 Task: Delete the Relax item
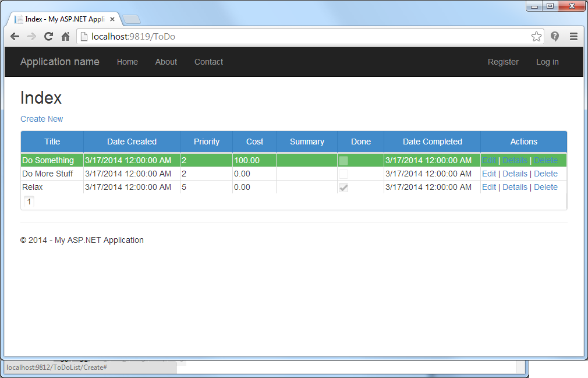(x=546, y=187)
